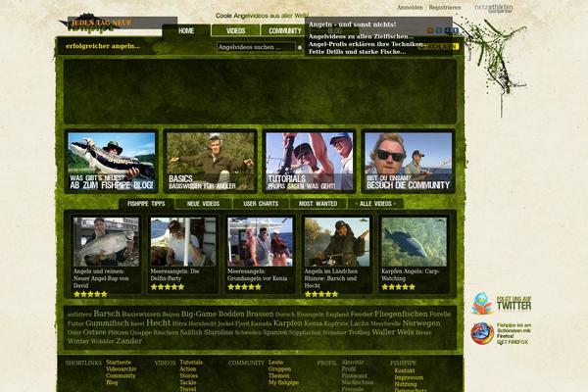Open footer Tutorials link under Videos
The image size is (588, 392).
tap(191, 363)
